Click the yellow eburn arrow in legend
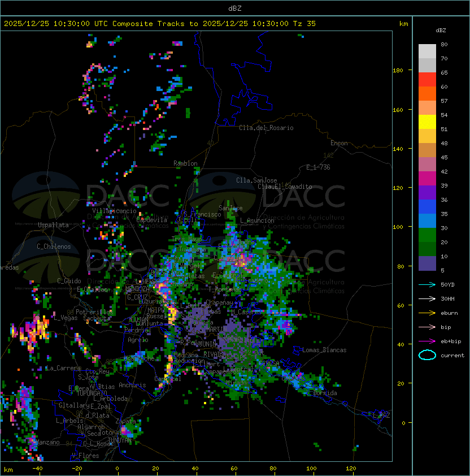Image resolution: width=470 pixels, height=476 pixels. coord(427,313)
